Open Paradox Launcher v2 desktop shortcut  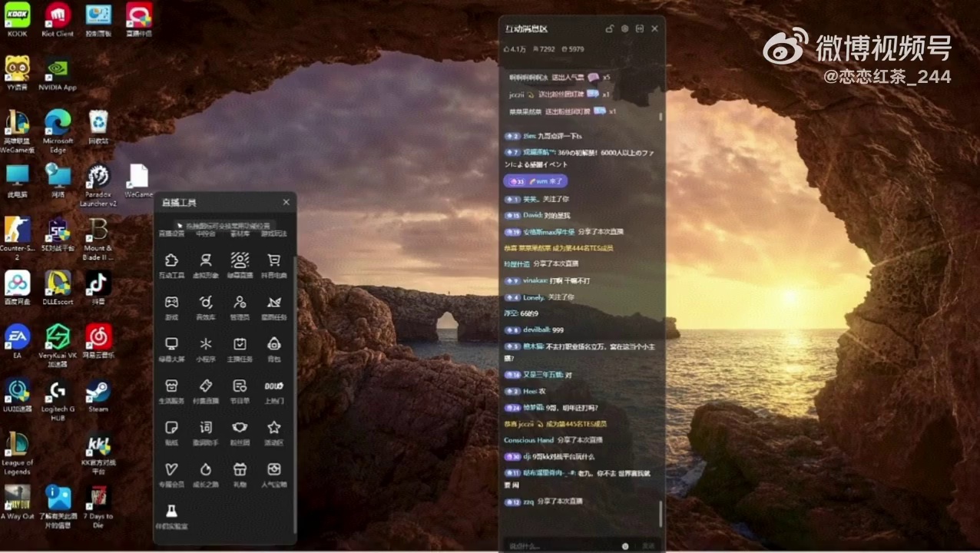tap(98, 185)
